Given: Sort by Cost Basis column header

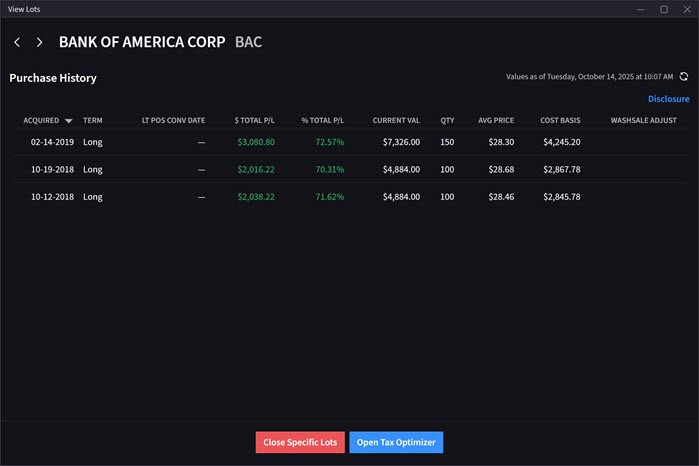Looking at the screenshot, I should click(x=560, y=121).
